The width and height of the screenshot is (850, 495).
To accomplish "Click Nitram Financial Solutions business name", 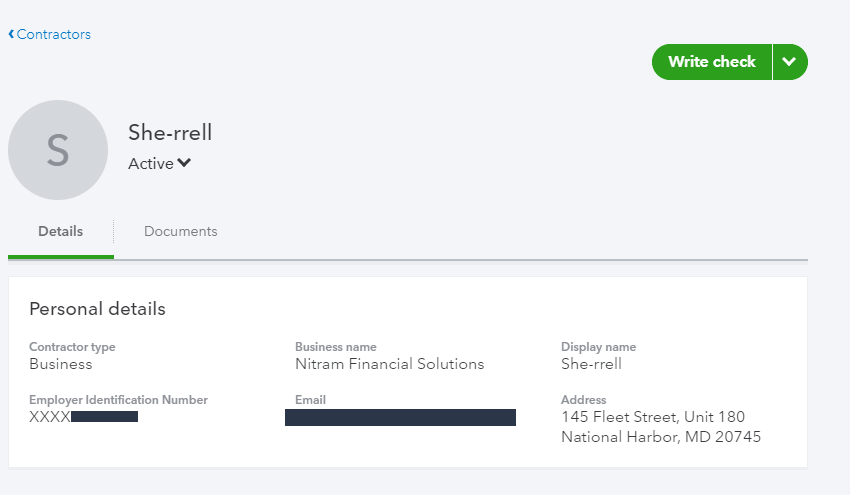I will (x=389, y=364).
